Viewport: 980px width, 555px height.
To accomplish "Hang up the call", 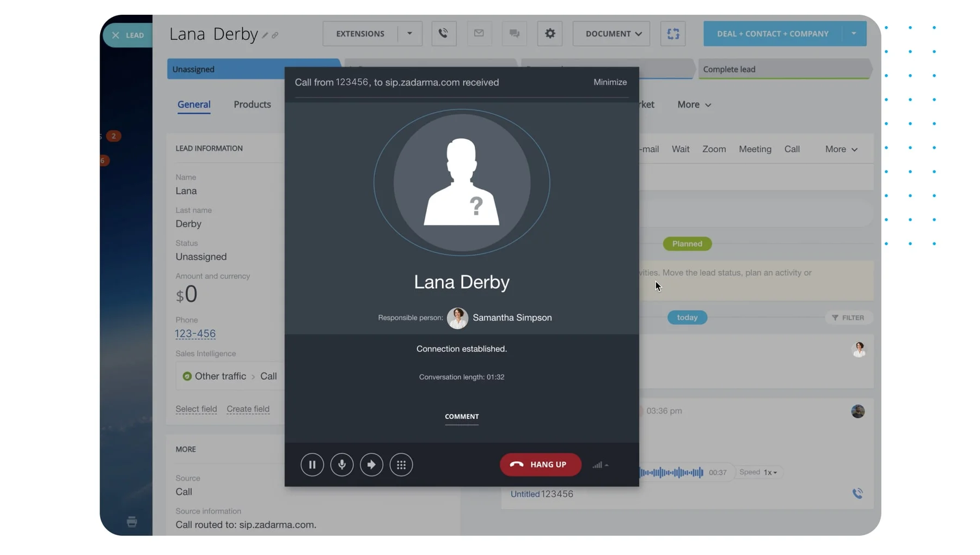I will tap(540, 465).
